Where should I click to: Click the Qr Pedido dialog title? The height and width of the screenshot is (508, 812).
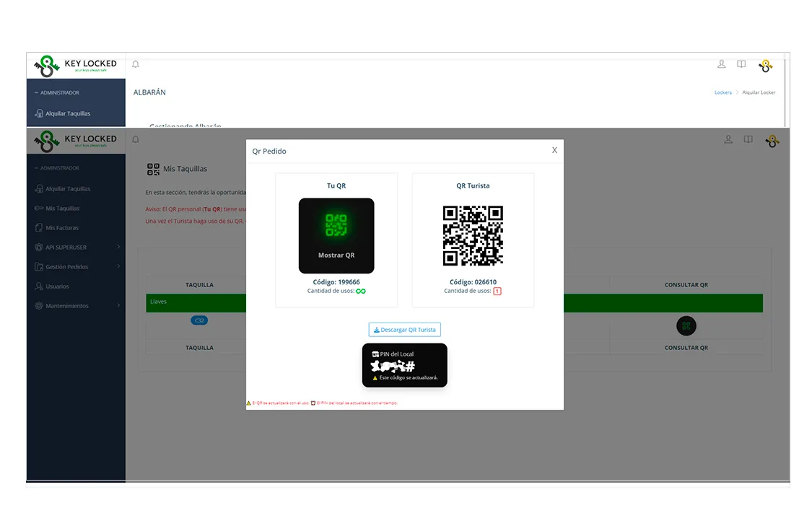(269, 152)
